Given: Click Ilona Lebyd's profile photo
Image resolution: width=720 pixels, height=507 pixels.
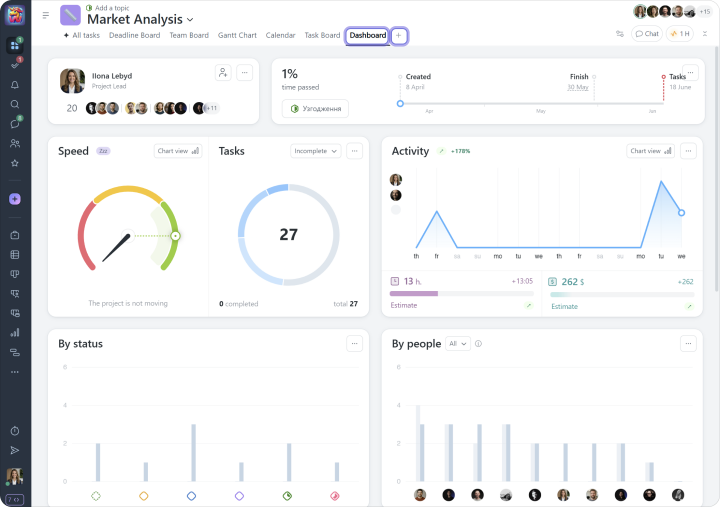Looking at the screenshot, I should click(72, 81).
